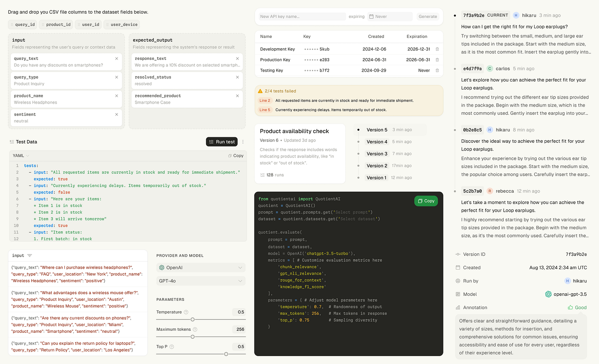599x364 pixels.
Task: Remove the sentiment field mapping
Action: pos(116,114)
